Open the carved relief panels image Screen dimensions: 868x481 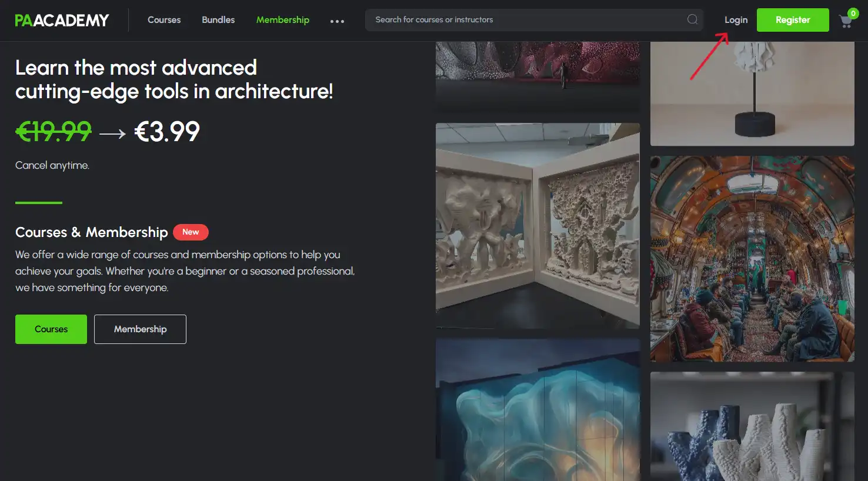click(538, 225)
